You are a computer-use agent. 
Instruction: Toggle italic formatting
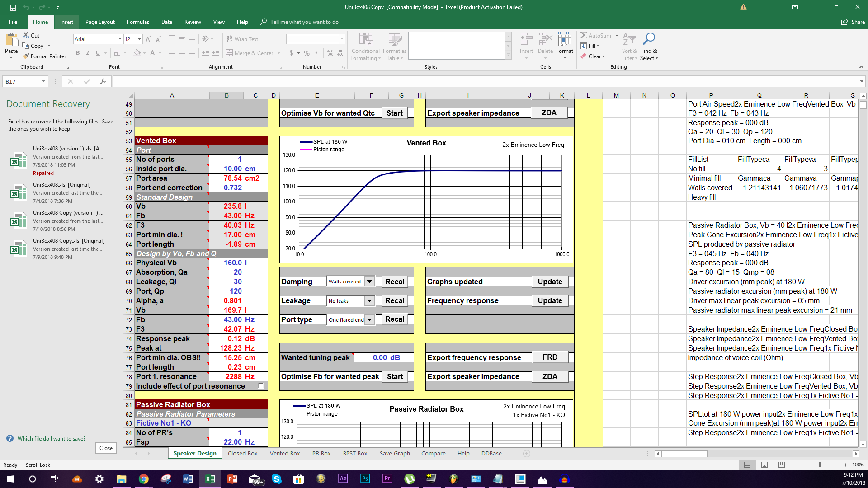click(x=88, y=53)
